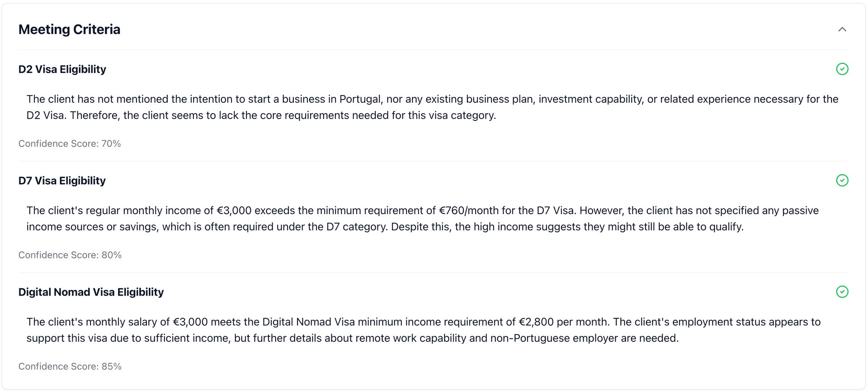Click the passive income sources sentence
Screen dimensions: 868x392
coord(423,219)
